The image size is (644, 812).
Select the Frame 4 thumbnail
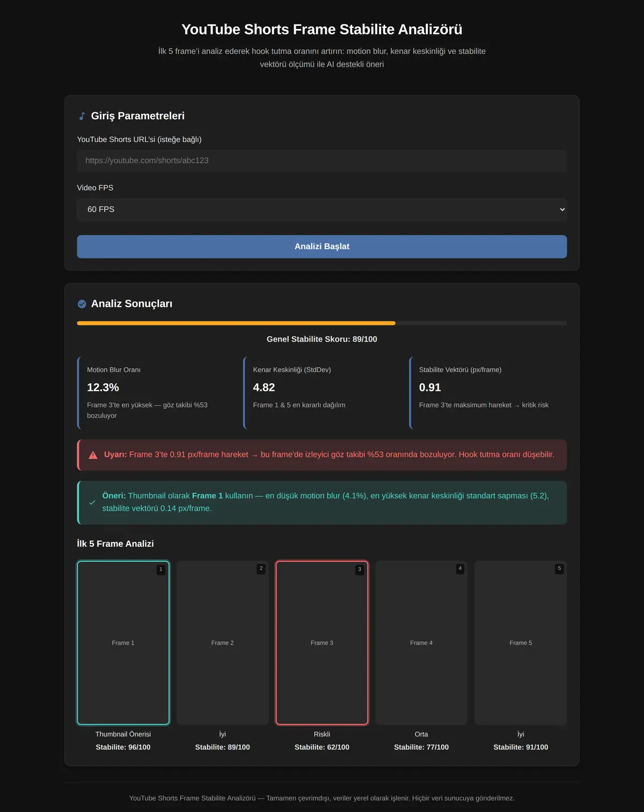[x=421, y=643]
